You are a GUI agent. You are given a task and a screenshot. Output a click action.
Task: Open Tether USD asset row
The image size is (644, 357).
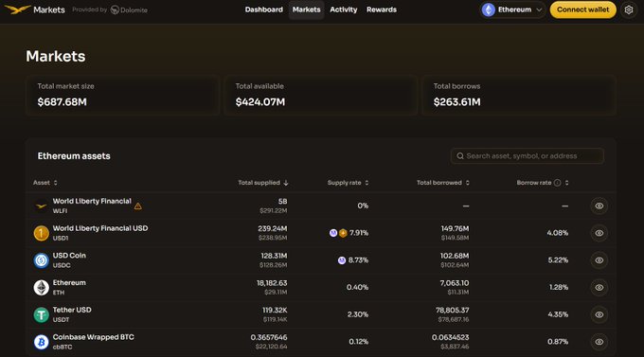click(320, 314)
